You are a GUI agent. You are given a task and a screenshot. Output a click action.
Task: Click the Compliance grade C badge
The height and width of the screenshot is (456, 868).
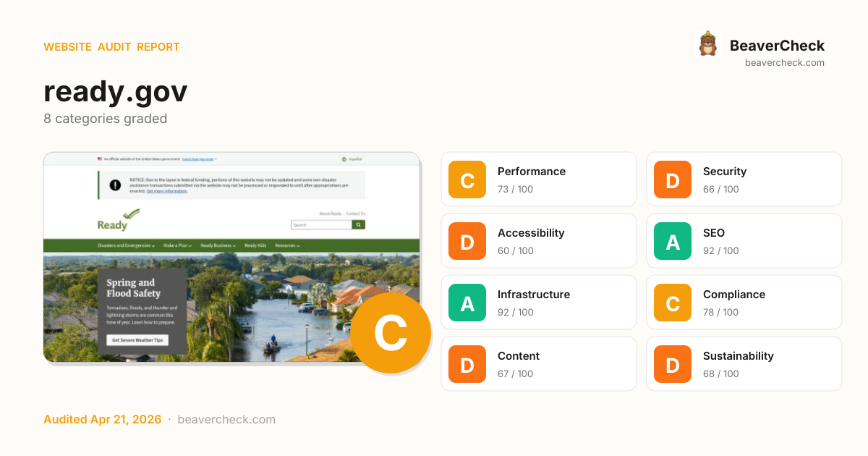pos(673,303)
